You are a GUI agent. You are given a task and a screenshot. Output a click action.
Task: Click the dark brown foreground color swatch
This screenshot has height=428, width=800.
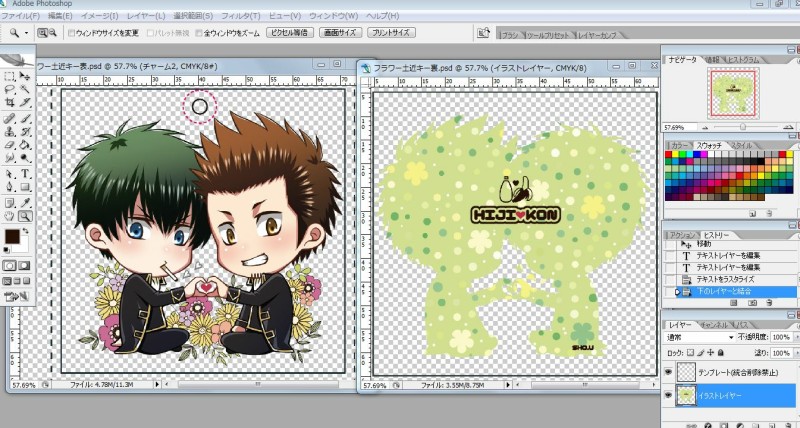point(11,236)
